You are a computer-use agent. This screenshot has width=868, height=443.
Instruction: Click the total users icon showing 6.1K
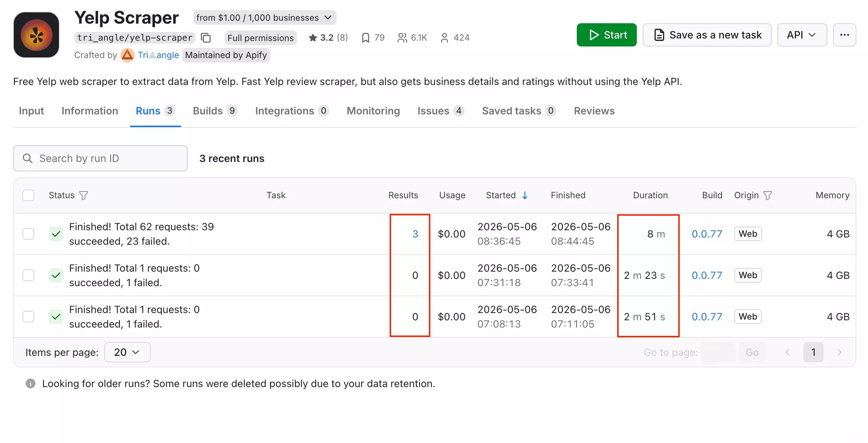pos(402,38)
